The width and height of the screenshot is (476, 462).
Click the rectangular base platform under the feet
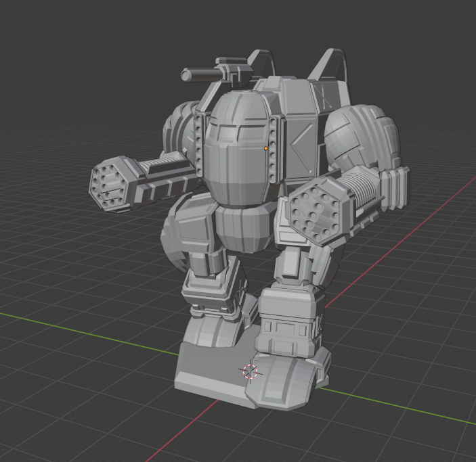pos(219,370)
